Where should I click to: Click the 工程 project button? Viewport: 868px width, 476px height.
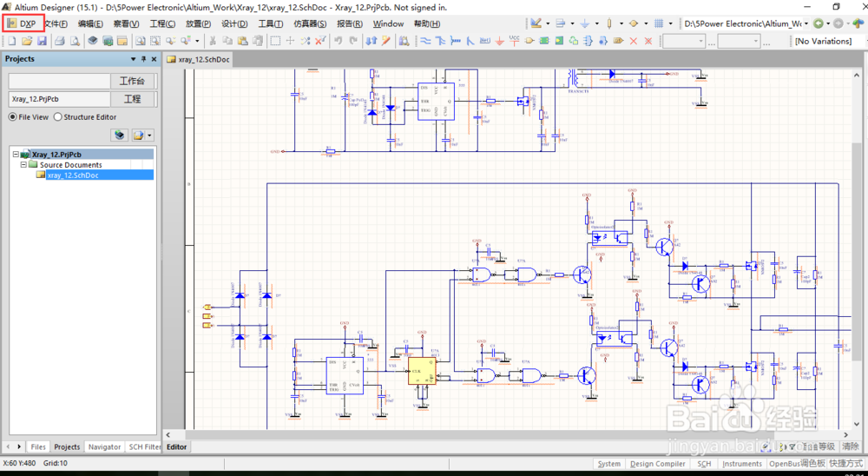pos(133,99)
